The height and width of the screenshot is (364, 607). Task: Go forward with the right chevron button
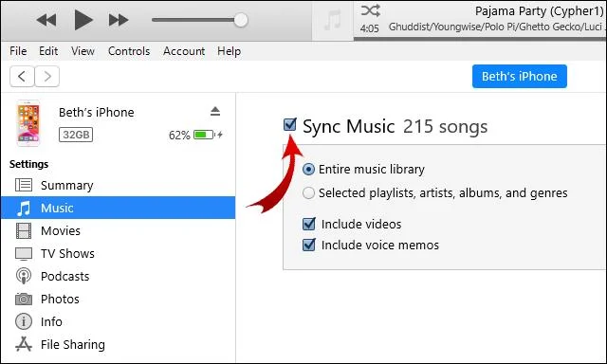click(x=46, y=76)
